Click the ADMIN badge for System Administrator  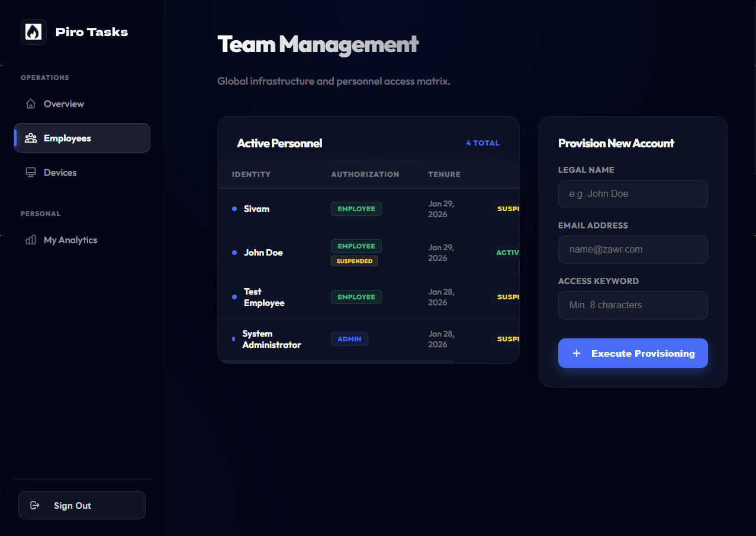click(349, 339)
